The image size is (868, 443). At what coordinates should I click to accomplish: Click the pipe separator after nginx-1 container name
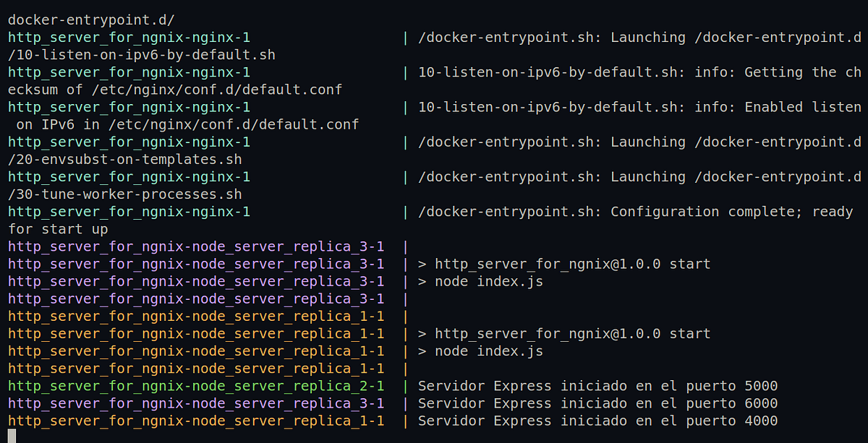coord(406,37)
